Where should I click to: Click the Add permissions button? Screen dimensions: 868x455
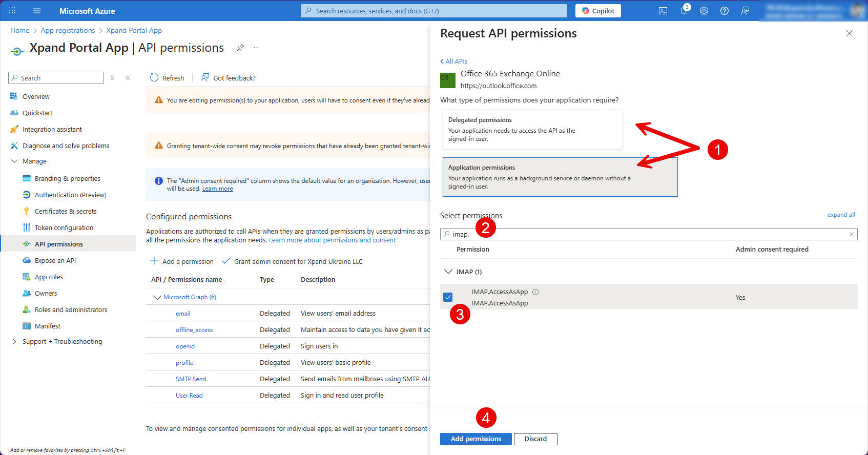(x=476, y=439)
